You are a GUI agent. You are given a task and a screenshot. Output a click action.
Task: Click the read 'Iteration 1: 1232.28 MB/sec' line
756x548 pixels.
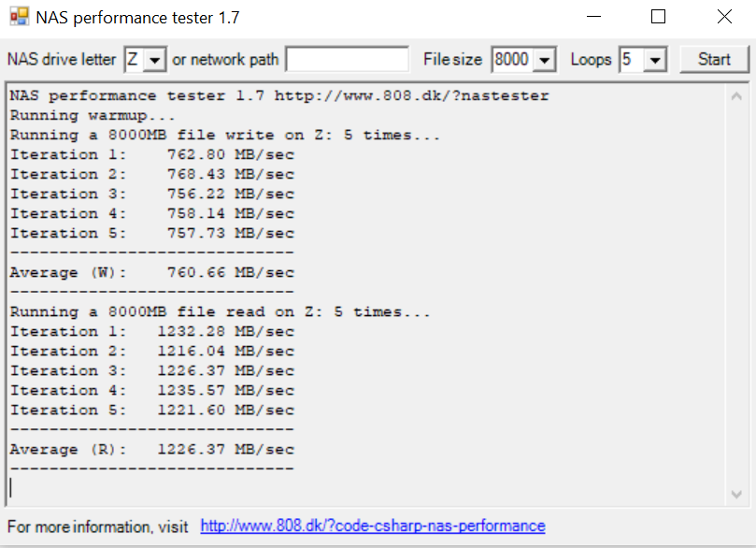[152, 332]
